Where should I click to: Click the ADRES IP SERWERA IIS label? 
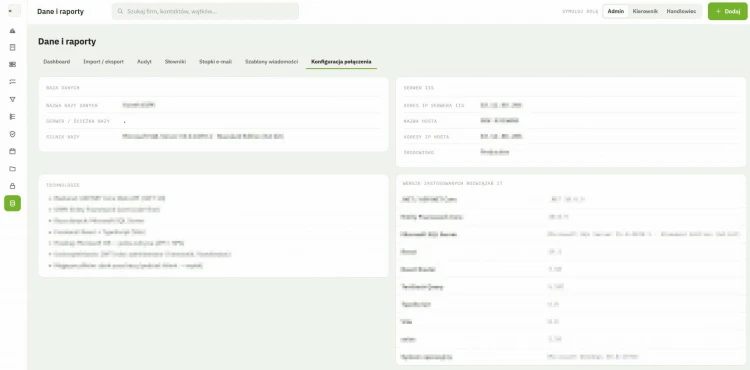click(x=434, y=105)
